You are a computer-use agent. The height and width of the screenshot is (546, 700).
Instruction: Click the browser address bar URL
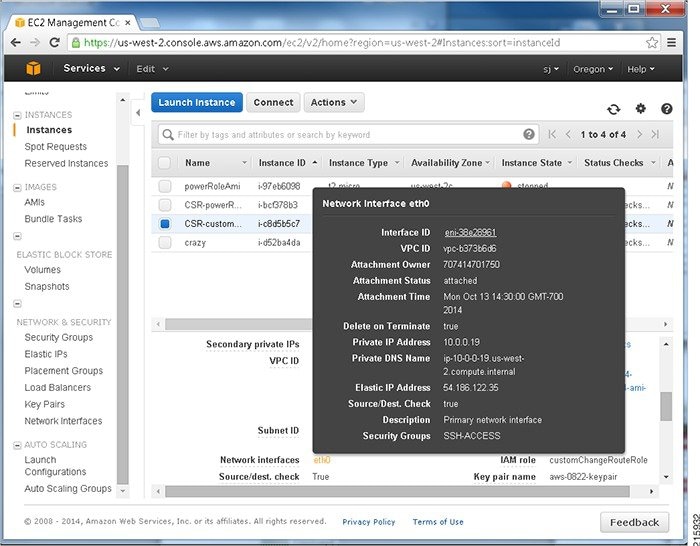coord(321,43)
